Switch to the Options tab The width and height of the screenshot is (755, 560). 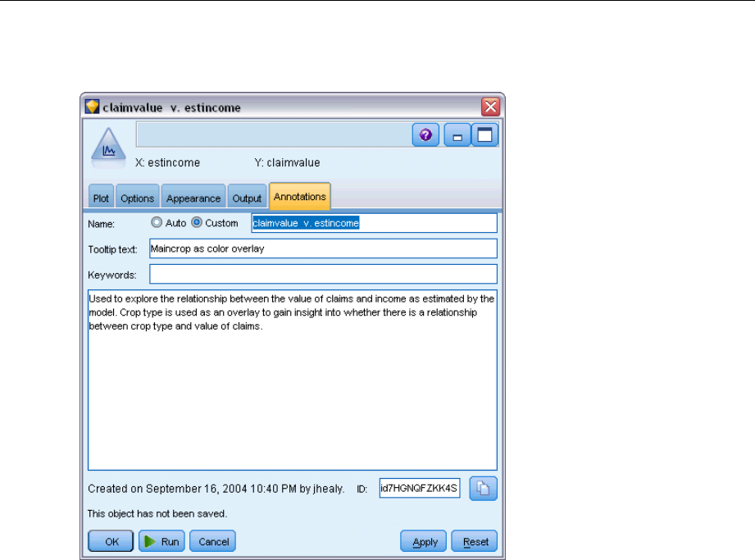point(137,198)
